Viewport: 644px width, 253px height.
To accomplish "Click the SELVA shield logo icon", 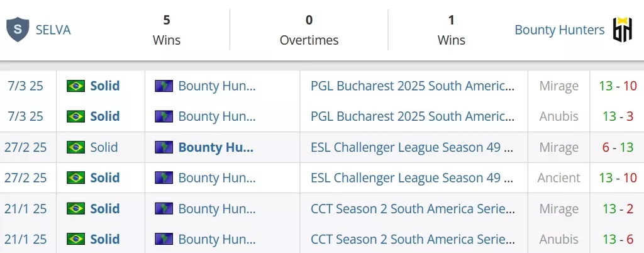I will [18, 30].
